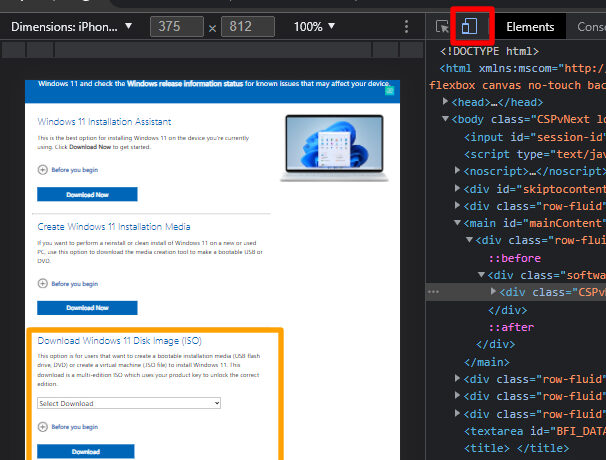Viewport: 606px width, 460px height.
Task: Open the 100% zoom dropdown
Action: (x=314, y=27)
